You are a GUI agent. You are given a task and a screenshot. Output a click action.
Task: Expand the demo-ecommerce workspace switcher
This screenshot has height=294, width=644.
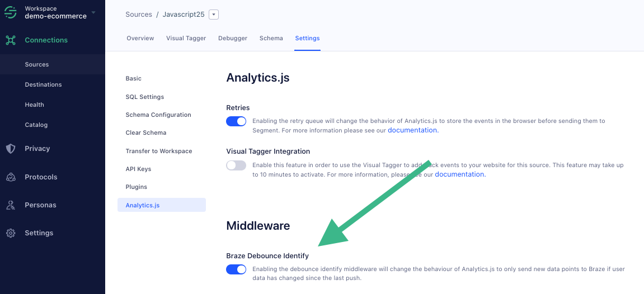(x=93, y=12)
